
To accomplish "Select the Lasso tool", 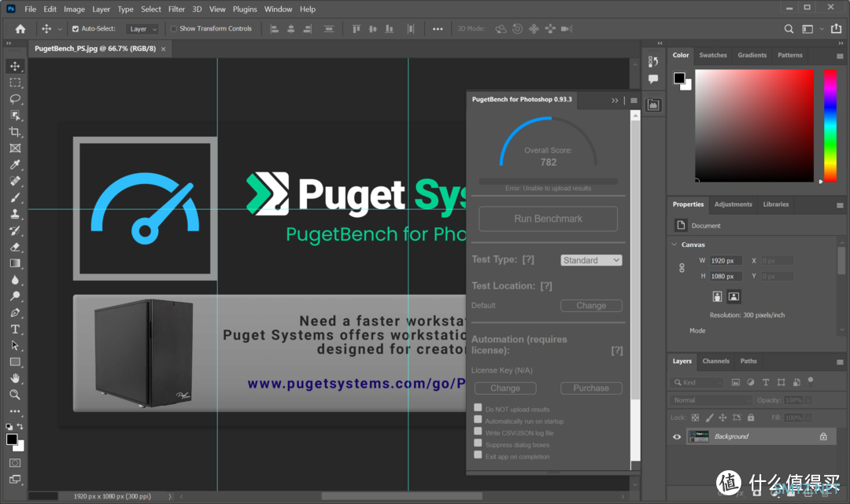I will pyautogui.click(x=15, y=99).
